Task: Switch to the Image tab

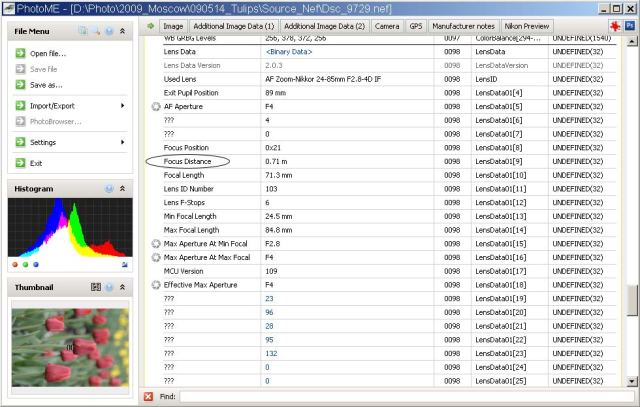Action: coord(173,26)
